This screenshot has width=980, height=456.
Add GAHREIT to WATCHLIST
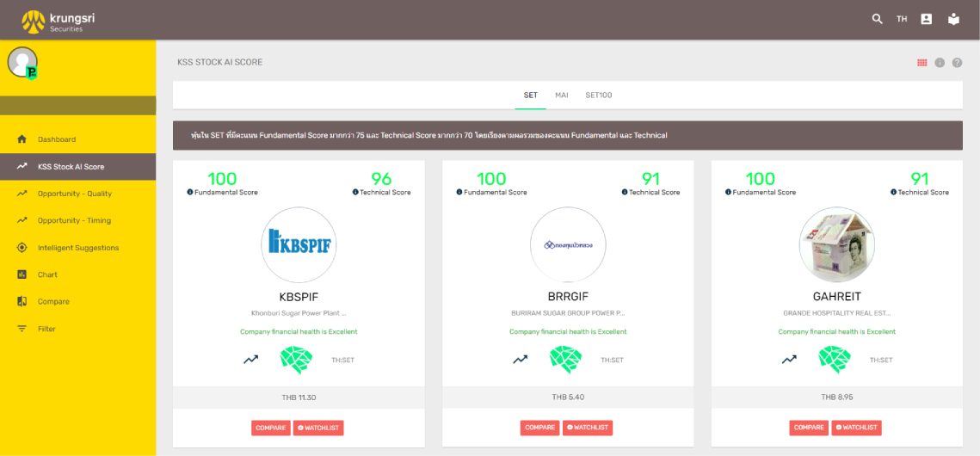click(x=856, y=428)
